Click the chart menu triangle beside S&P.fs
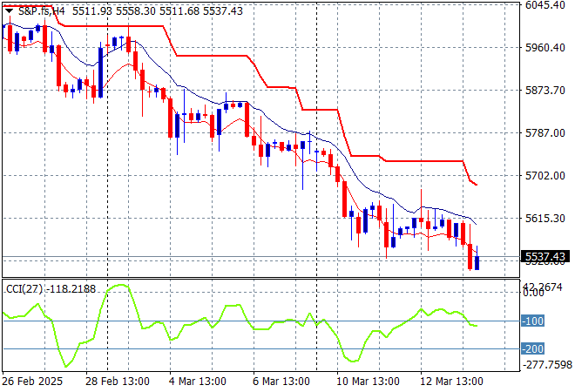 click(x=9, y=11)
